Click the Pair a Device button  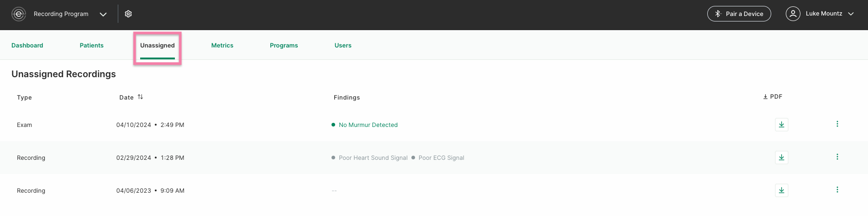pyautogui.click(x=739, y=14)
